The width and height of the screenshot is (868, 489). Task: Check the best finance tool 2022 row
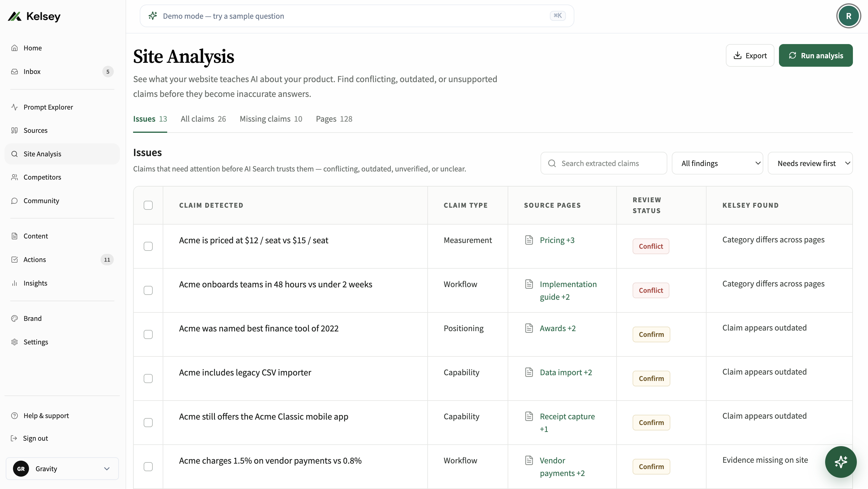coord(148,334)
